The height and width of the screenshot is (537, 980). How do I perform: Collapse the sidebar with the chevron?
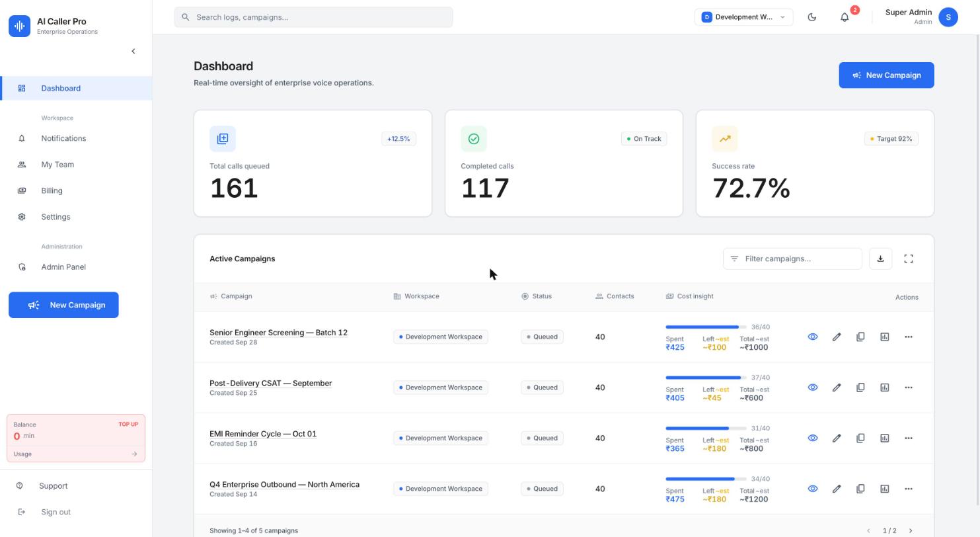[x=133, y=51]
